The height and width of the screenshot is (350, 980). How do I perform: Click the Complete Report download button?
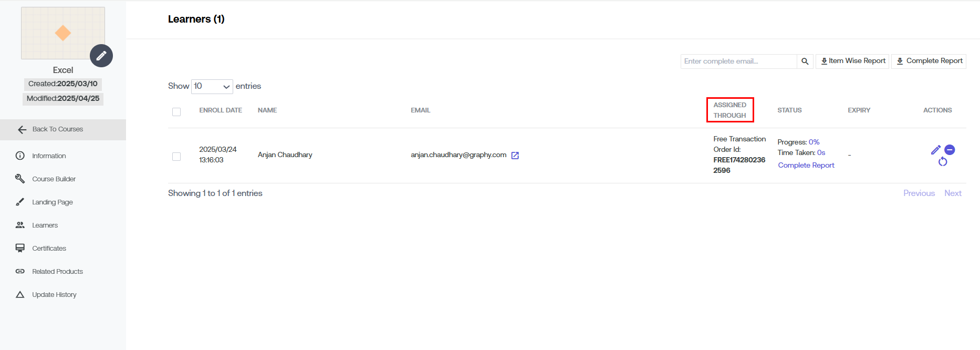(929, 61)
